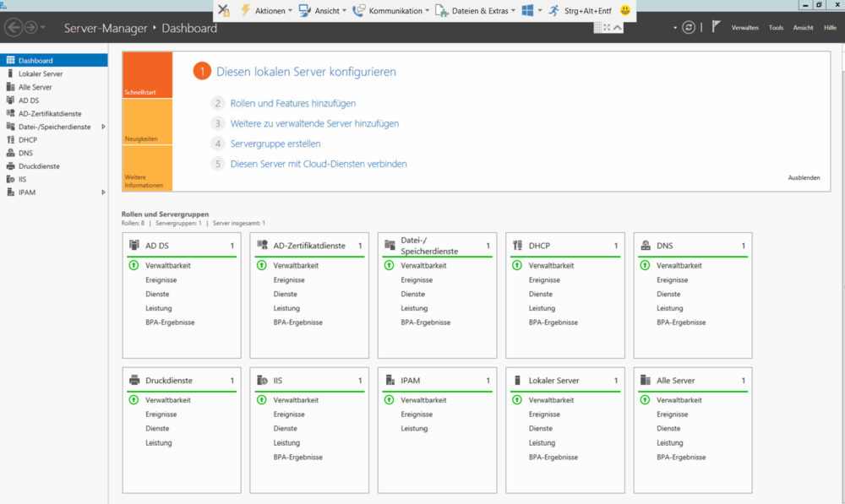
Task: Click the Strg+Alt+Entf running man icon
Action: click(553, 10)
